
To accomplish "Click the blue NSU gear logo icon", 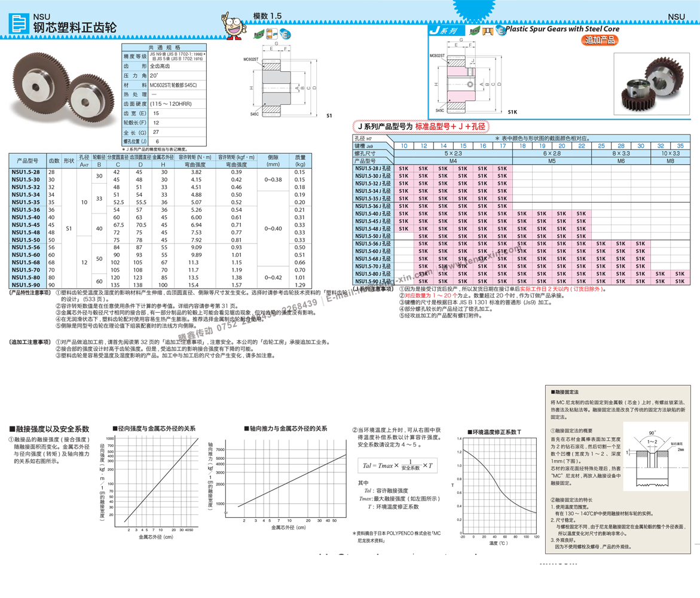I will click(x=20, y=24).
